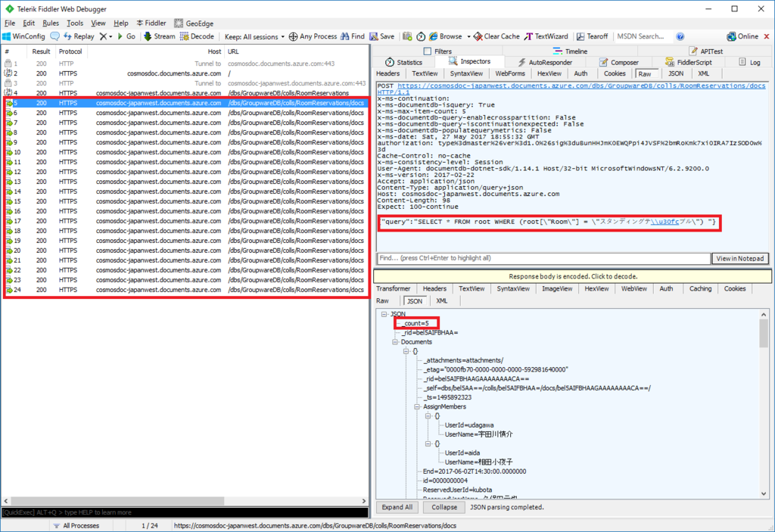Click the Expand All button
Image resolution: width=775 pixels, height=532 pixels.
[397, 507]
